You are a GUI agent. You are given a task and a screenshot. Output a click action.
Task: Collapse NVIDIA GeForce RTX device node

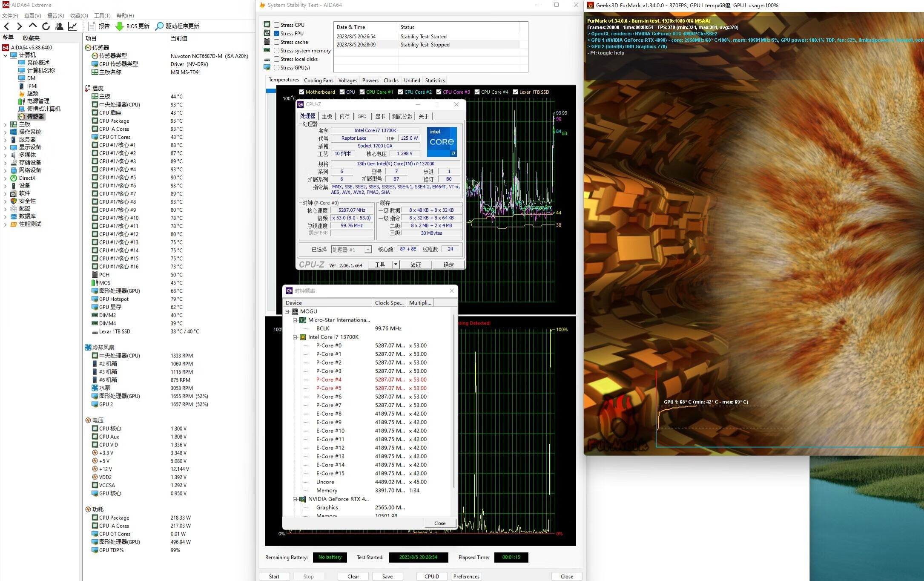(295, 499)
